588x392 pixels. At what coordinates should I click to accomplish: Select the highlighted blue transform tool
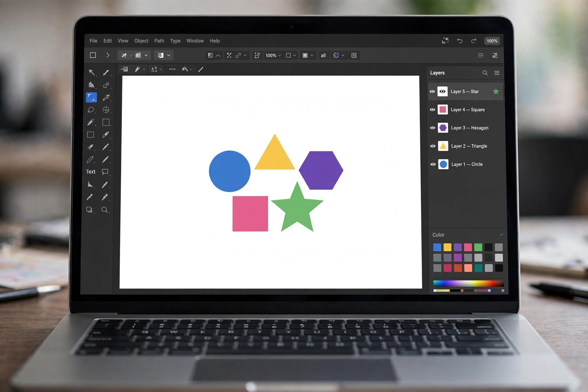coord(91,97)
